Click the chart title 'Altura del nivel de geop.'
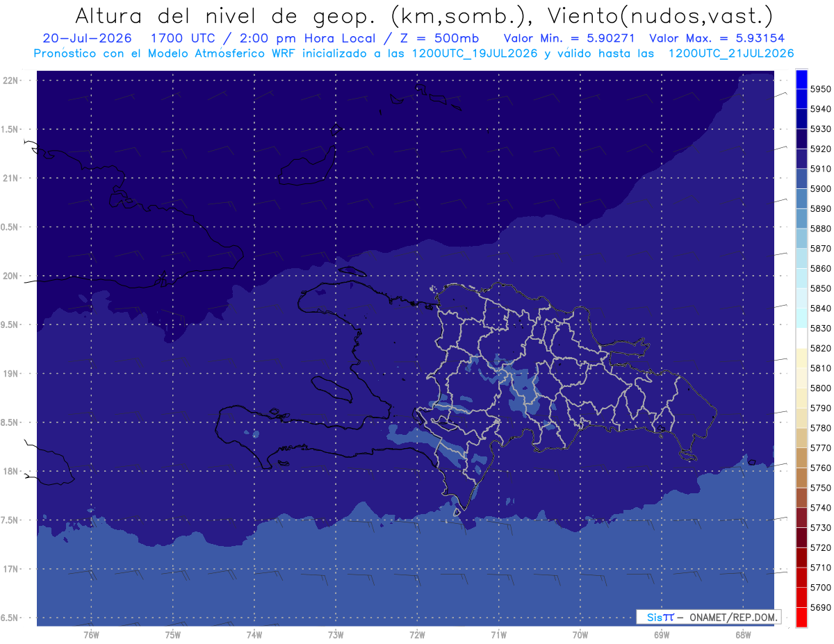Image resolution: width=834 pixels, height=644 pixels. coord(227,15)
